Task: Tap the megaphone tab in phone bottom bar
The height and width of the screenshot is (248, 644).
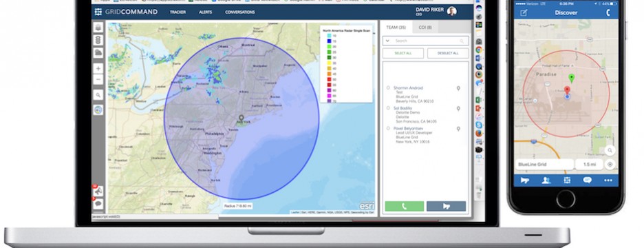Action: click(524, 180)
